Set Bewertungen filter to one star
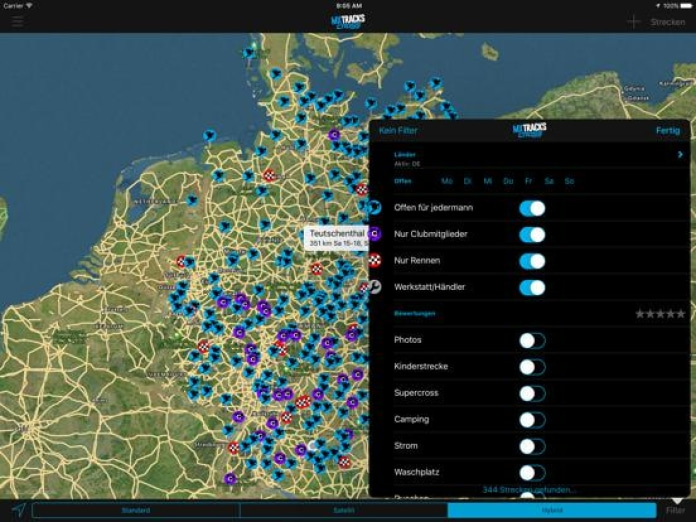696x522 pixels. pos(640,314)
